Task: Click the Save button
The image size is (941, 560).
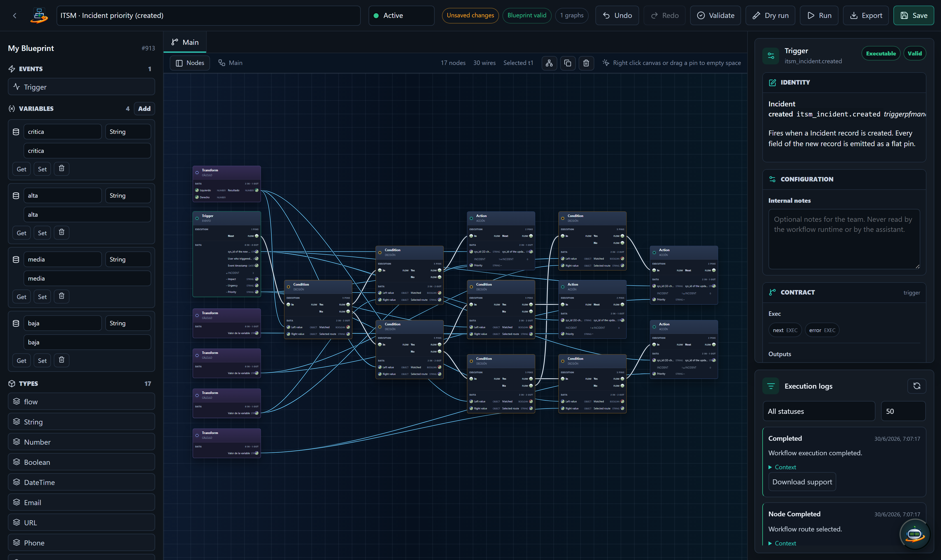Action: (914, 15)
